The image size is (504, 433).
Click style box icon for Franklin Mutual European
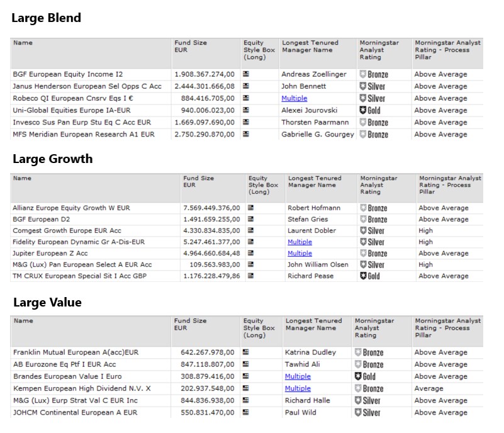click(x=246, y=352)
